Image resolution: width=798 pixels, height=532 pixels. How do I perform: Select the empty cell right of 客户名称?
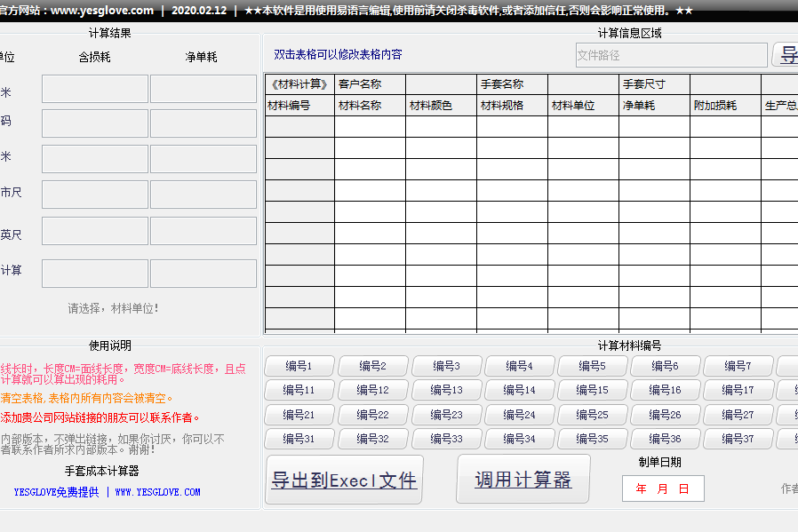pos(441,84)
